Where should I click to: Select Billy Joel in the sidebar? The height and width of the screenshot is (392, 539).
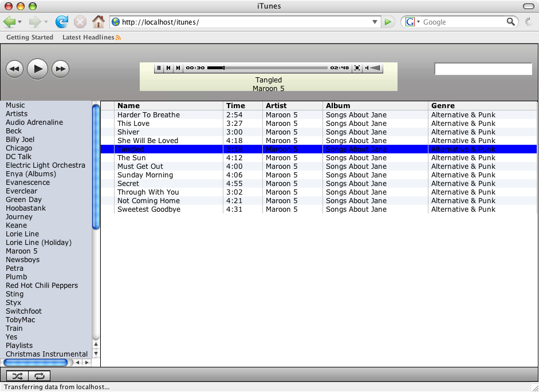(x=20, y=140)
